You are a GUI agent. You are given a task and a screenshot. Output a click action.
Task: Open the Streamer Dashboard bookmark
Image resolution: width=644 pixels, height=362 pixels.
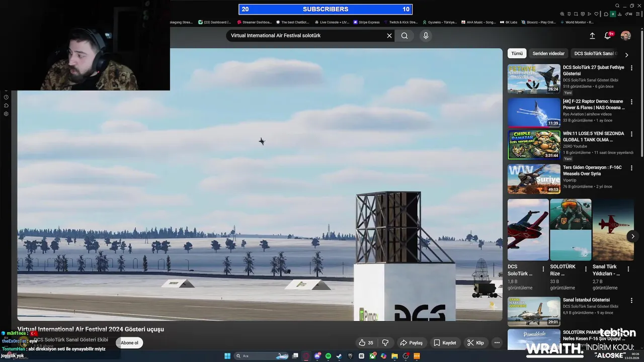[254, 22]
